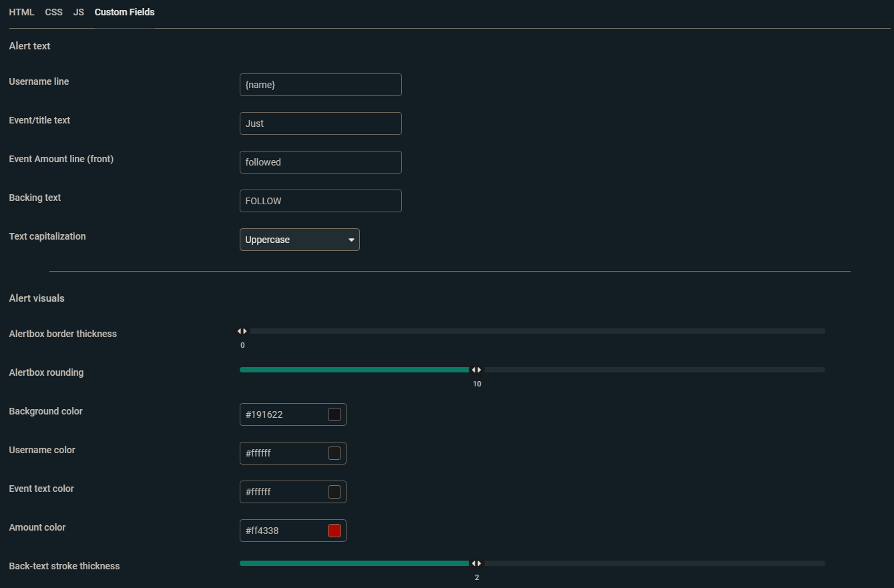Viewport: 894px width, 588px height.
Task: Switch to the HTML tab
Action: [x=21, y=12]
